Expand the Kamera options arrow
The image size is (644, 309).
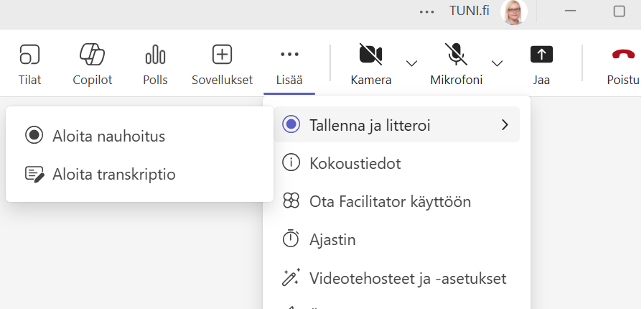pyautogui.click(x=411, y=63)
